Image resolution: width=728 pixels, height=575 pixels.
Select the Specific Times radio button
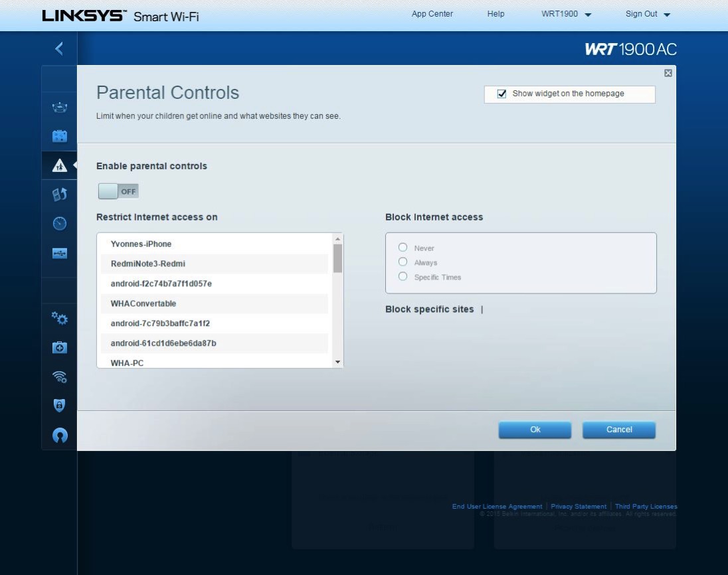403,277
